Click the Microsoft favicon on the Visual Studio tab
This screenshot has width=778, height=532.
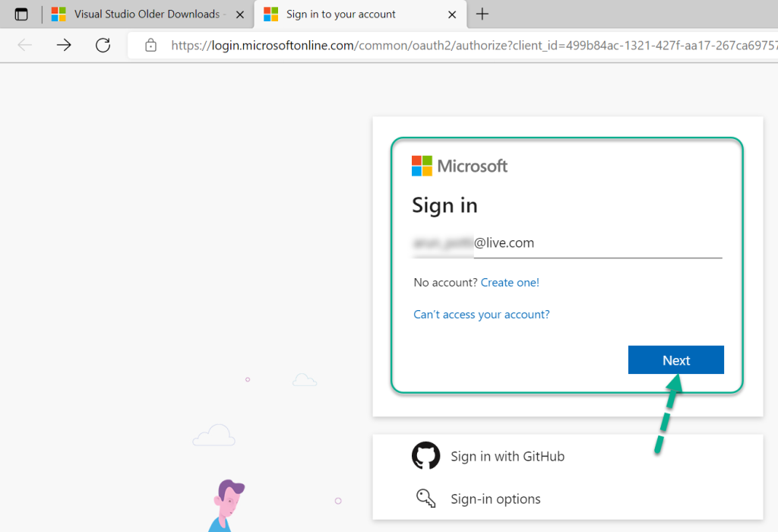(59, 14)
